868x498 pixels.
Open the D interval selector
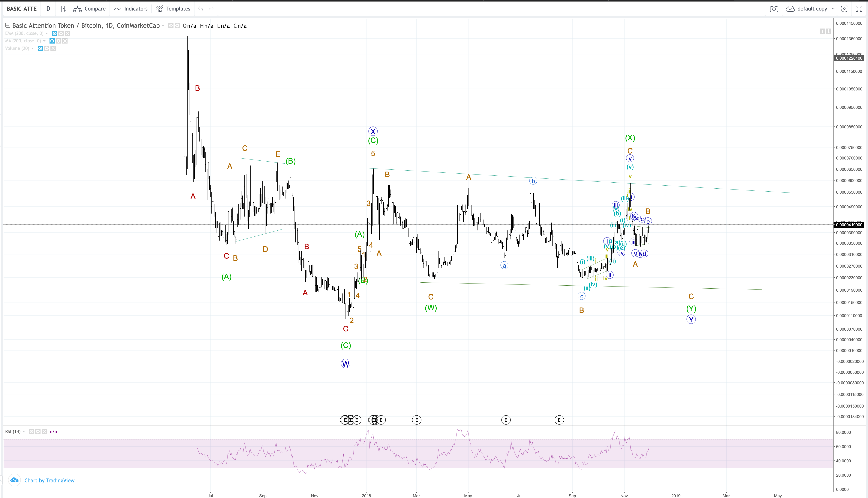pos(48,9)
